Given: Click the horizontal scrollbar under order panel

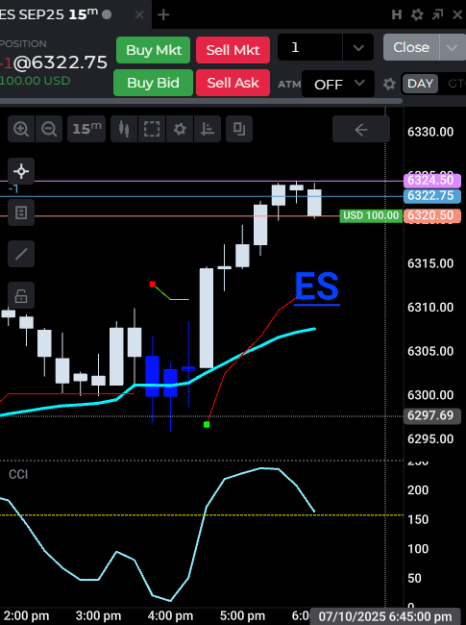Looking at the screenshot, I should click(201, 101).
